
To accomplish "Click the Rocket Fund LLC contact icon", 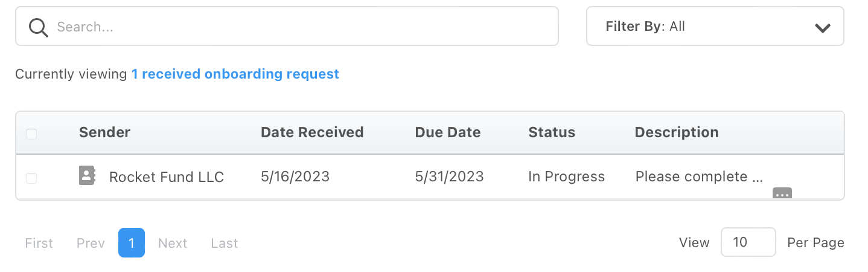I will point(88,176).
